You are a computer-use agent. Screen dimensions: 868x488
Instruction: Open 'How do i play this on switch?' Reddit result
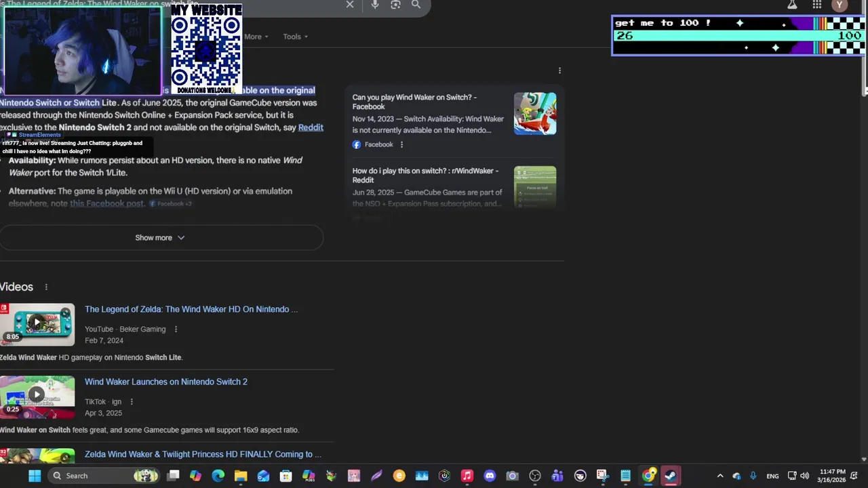pos(425,176)
